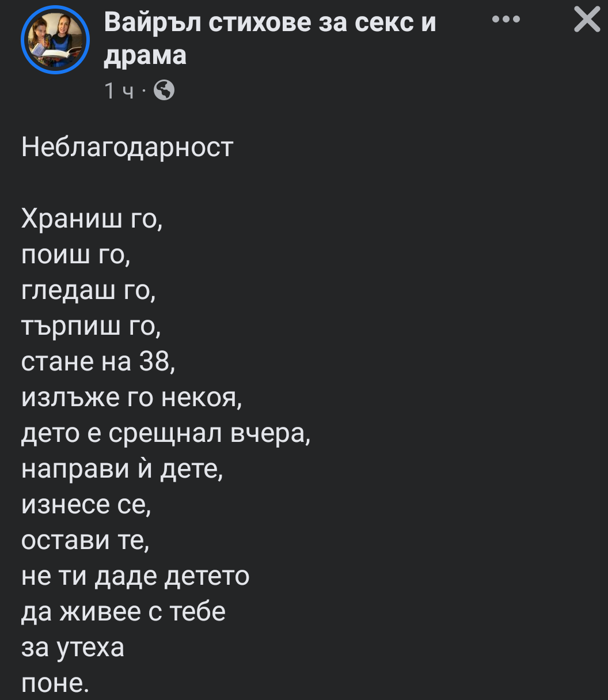608x700 pixels.
Task: Open the page's profile picture
Action: tap(55, 40)
